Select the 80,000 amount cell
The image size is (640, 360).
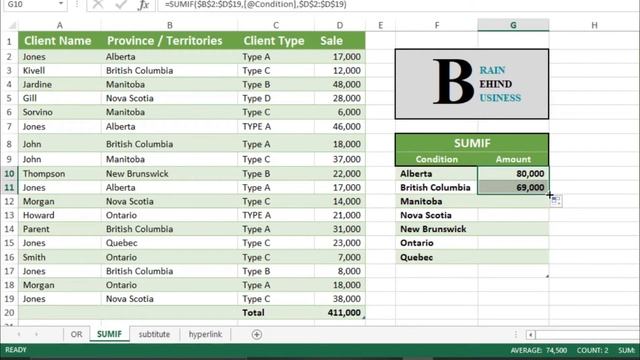(513, 173)
